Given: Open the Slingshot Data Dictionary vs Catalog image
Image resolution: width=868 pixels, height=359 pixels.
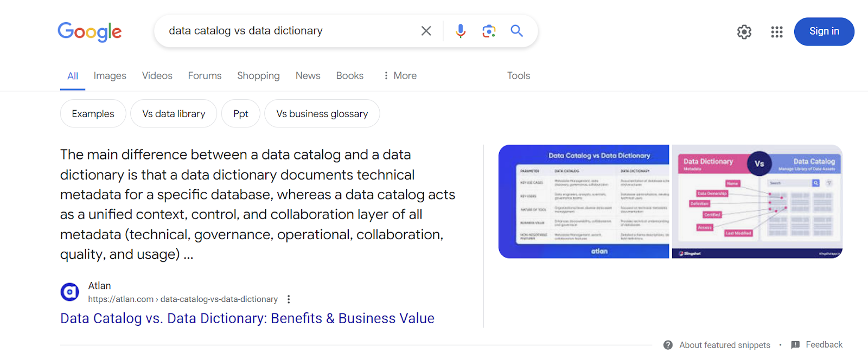Looking at the screenshot, I should click(757, 201).
